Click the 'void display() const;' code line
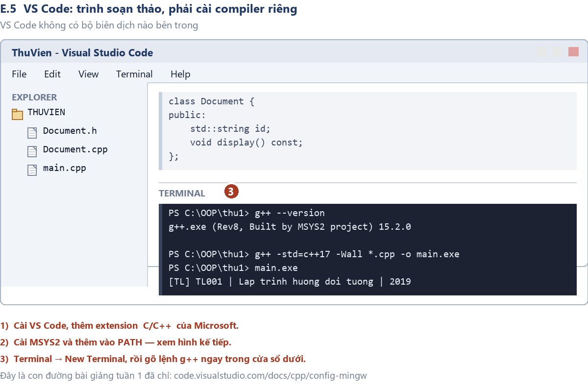The image size is (588, 389). click(x=246, y=143)
